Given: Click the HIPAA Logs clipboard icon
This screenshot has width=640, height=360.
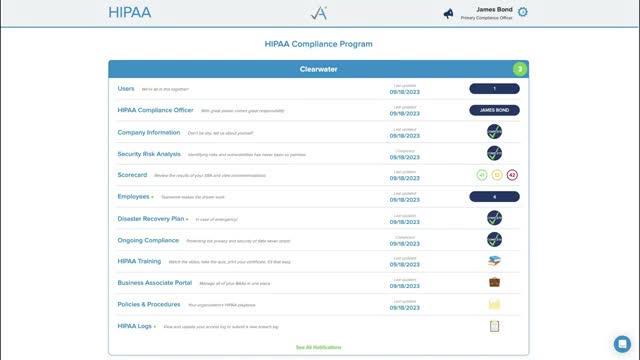Looking at the screenshot, I should click(494, 326).
